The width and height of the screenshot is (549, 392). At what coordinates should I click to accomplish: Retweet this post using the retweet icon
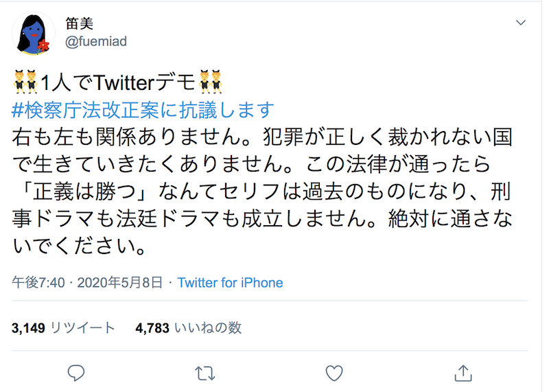(205, 373)
